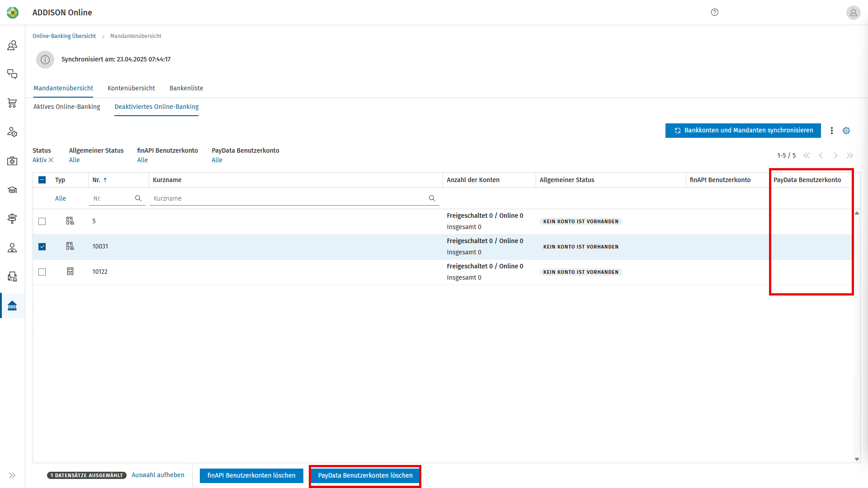Open the medical kit sidebar icon
This screenshot has width=868, height=488.
click(x=12, y=161)
